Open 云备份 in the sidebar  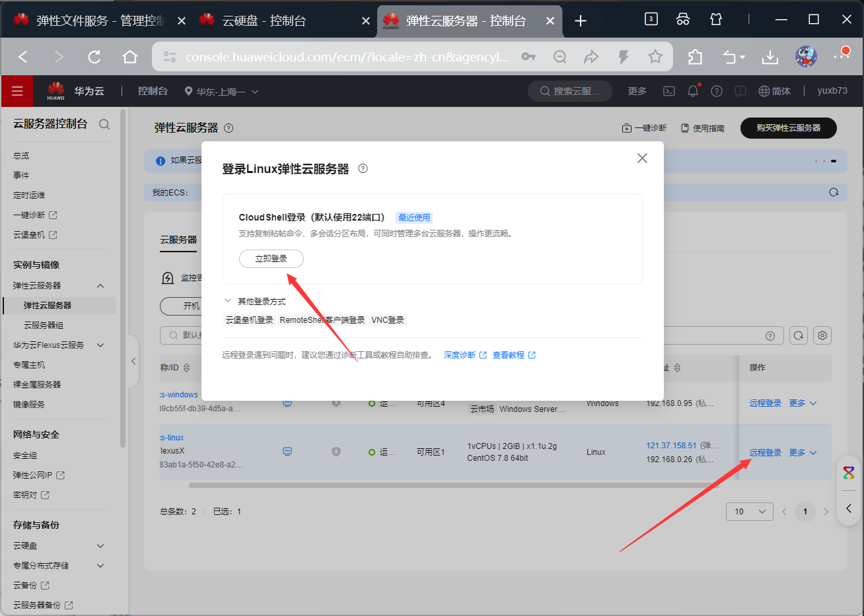click(31, 586)
